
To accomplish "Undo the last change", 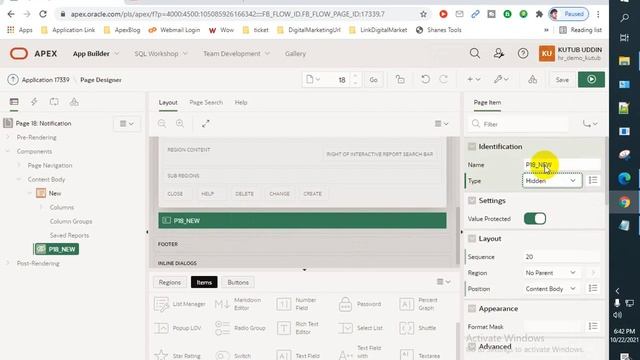I will [425, 80].
